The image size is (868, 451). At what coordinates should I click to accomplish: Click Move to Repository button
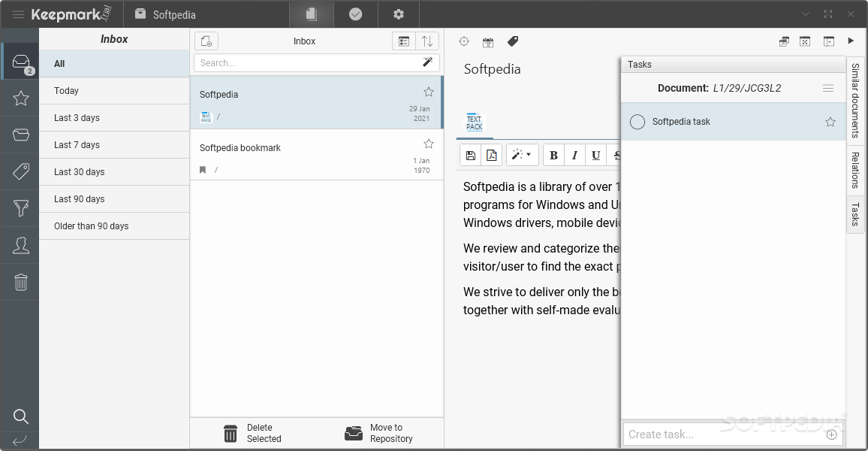click(x=378, y=433)
